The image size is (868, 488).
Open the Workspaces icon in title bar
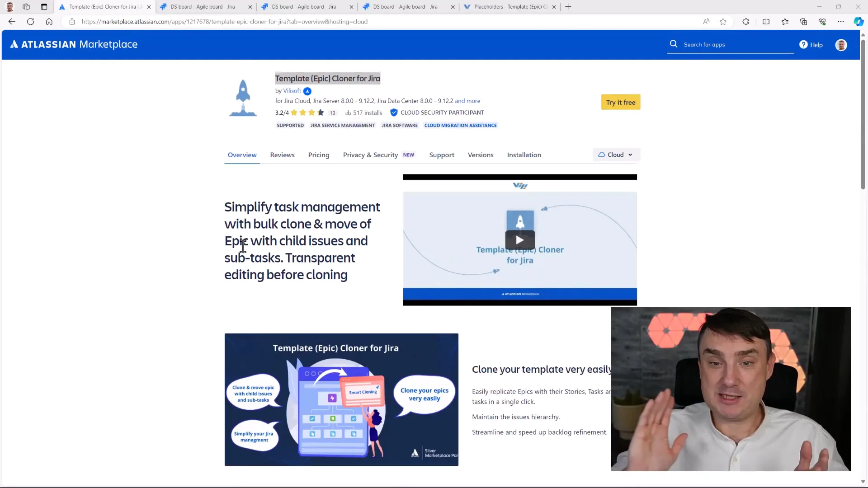[x=26, y=7]
